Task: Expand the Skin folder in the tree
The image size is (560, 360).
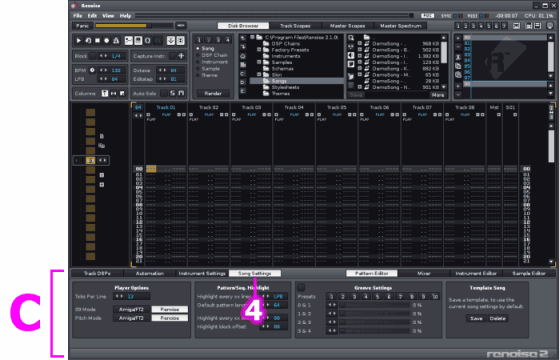Action: pos(259,75)
